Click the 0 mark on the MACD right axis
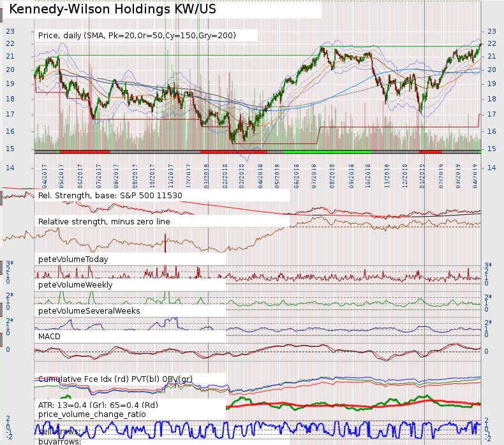This screenshot has height=445, width=504. click(x=486, y=351)
